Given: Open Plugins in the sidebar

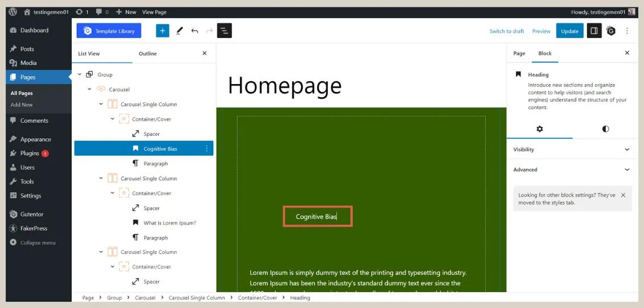Looking at the screenshot, I should pos(39,153).
